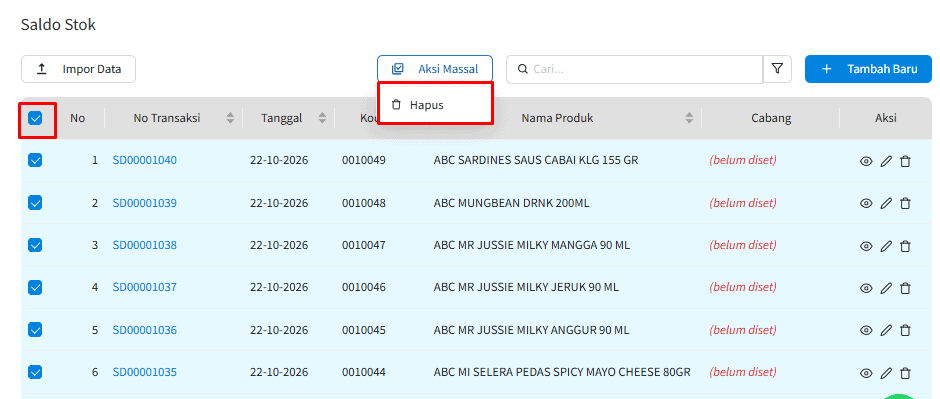View details for transaction SD00001037

(x=866, y=288)
